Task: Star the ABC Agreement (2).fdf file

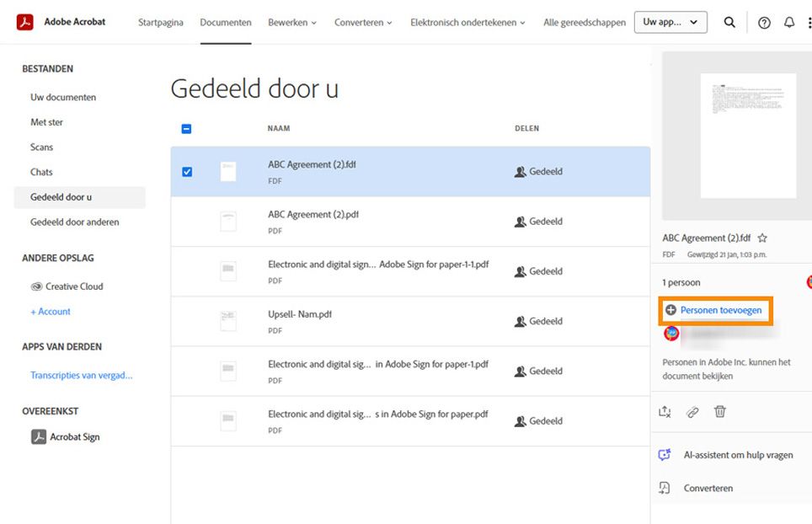Action: 760,238
